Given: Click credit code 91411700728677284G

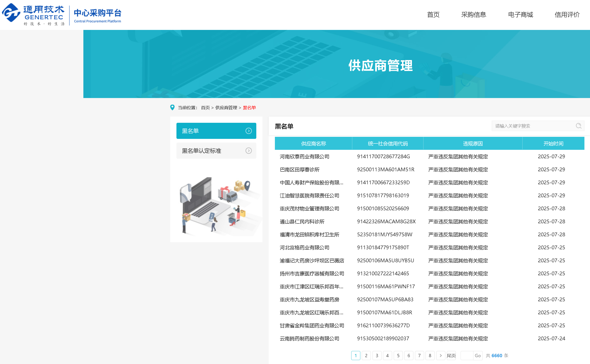Looking at the screenshot, I should point(383,156).
